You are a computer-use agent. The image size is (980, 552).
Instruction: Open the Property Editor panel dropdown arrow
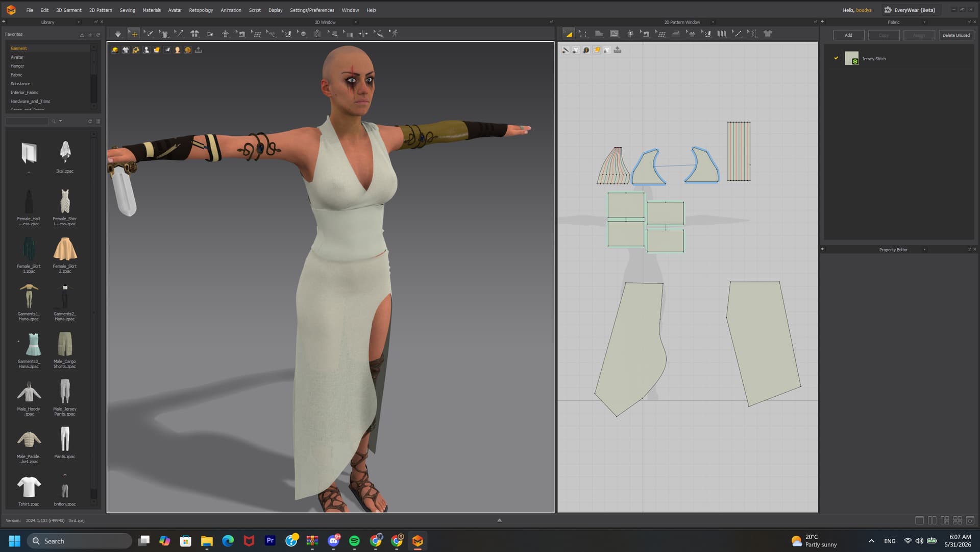(924, 250)
